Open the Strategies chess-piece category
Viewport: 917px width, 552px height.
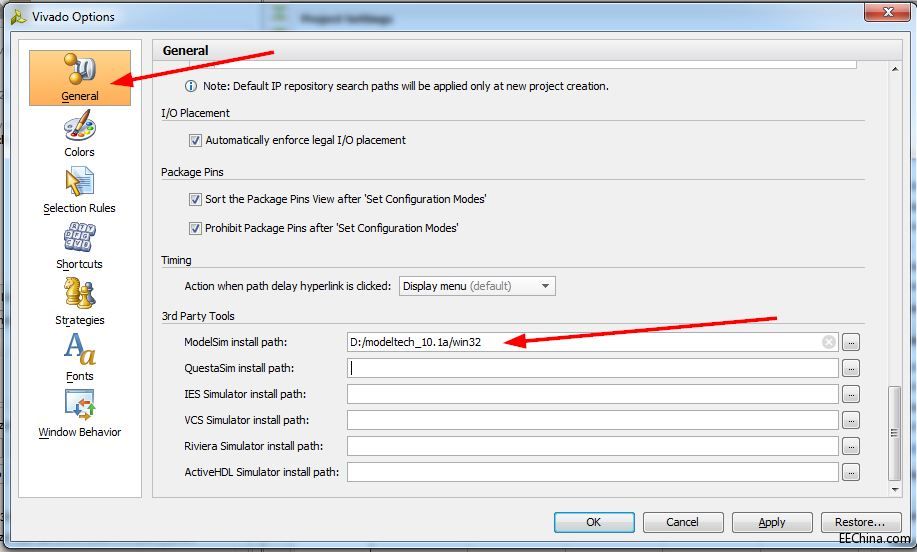80,302
